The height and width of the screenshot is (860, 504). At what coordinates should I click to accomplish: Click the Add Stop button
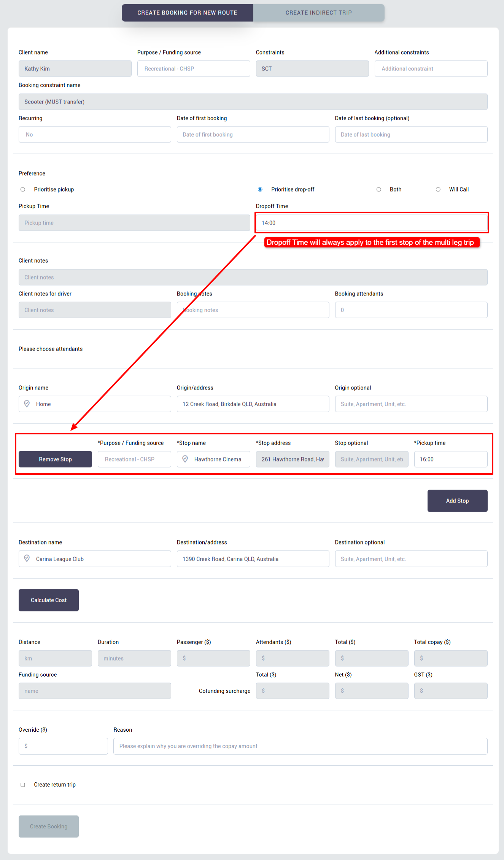[x=457, y=501]
